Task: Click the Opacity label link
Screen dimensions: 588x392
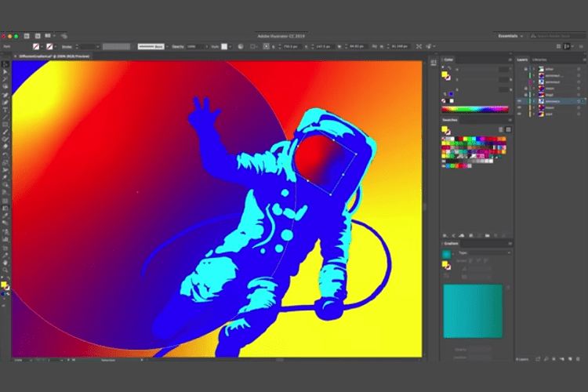Action: coord(178,46)
